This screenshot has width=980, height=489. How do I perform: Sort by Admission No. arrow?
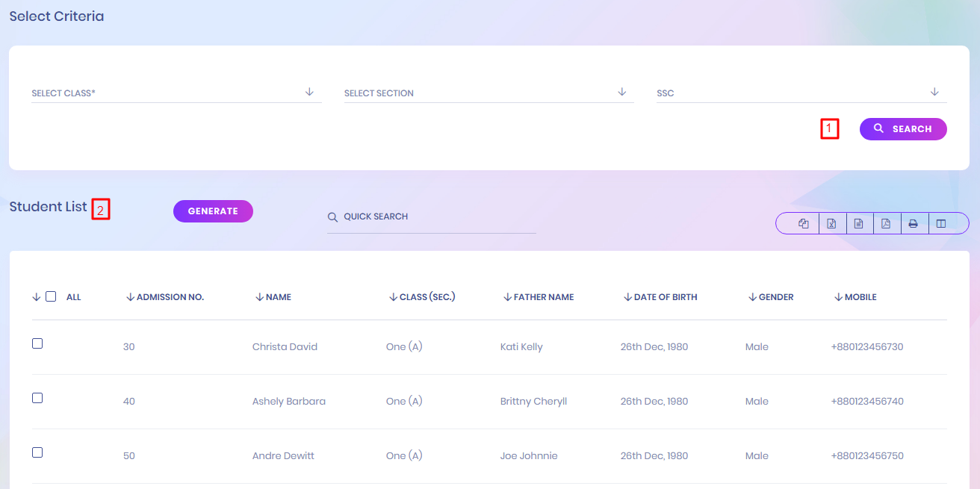131,297
